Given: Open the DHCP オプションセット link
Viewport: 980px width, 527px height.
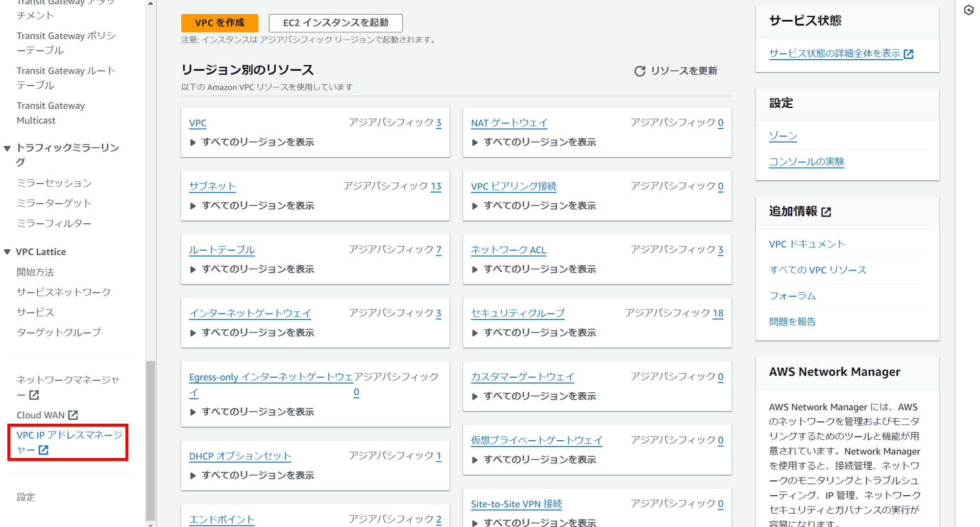Looking at the screenshot, I should 240,456.
